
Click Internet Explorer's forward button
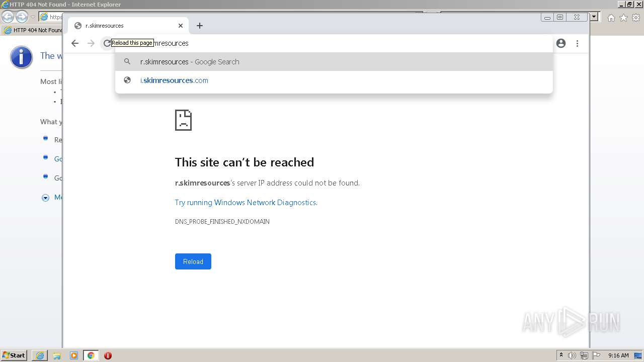coord(22,17)
